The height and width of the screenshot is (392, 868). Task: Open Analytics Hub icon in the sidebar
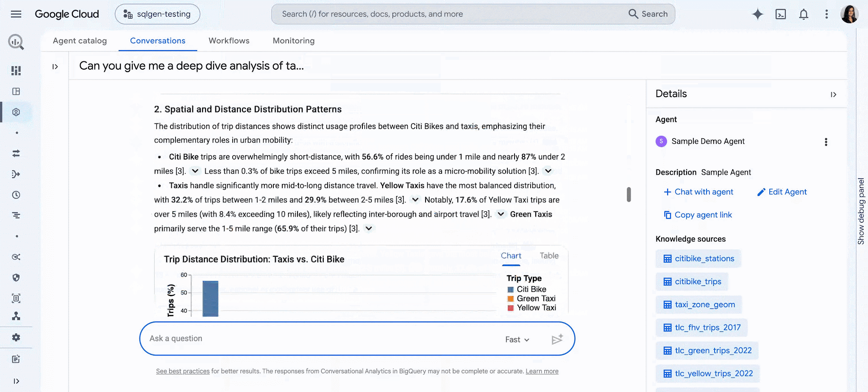16,257
